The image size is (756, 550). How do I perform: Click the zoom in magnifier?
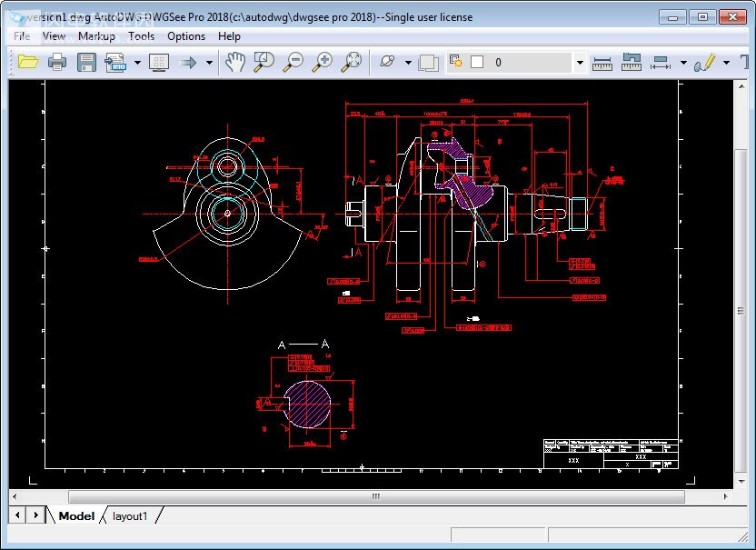[x=323, y=62]
